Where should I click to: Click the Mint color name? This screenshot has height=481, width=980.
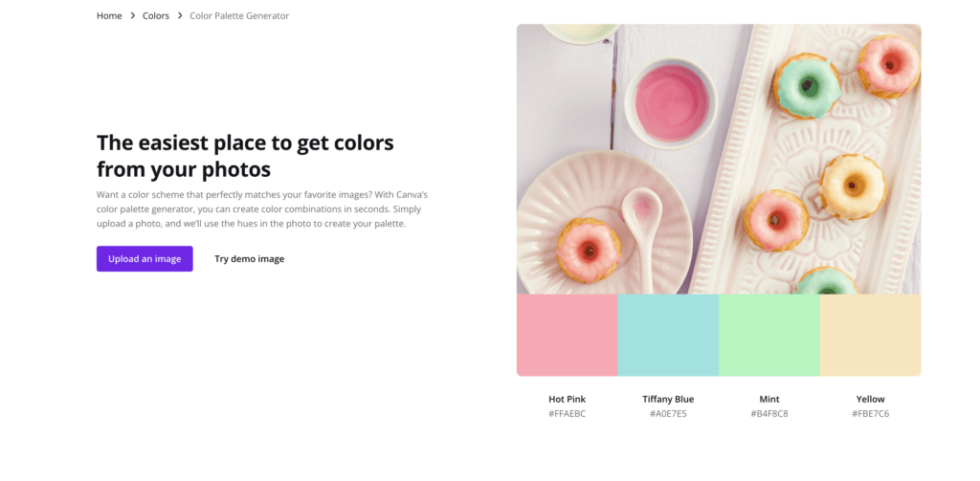coord(769,399)
